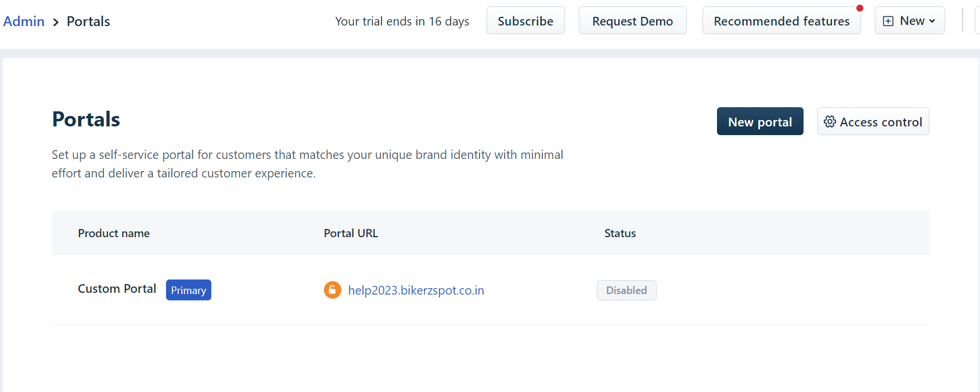
Task: Click the Access control gear icon
Action: pos(830,122)
